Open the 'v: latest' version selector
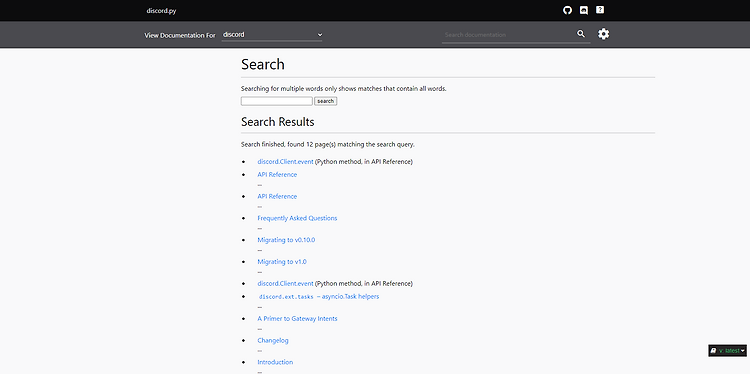The width and height of the screenshot is (750, 374). (727, 351)
